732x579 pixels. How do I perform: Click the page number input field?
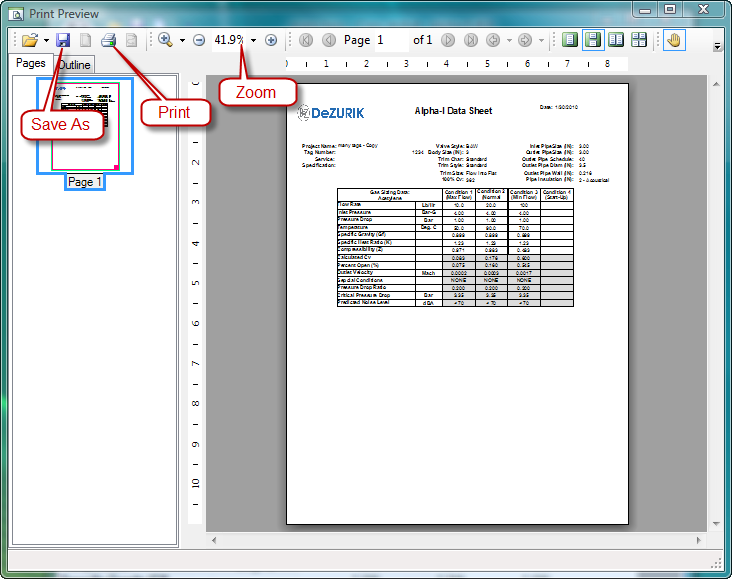pyautogui.click(x=392, y=40)
